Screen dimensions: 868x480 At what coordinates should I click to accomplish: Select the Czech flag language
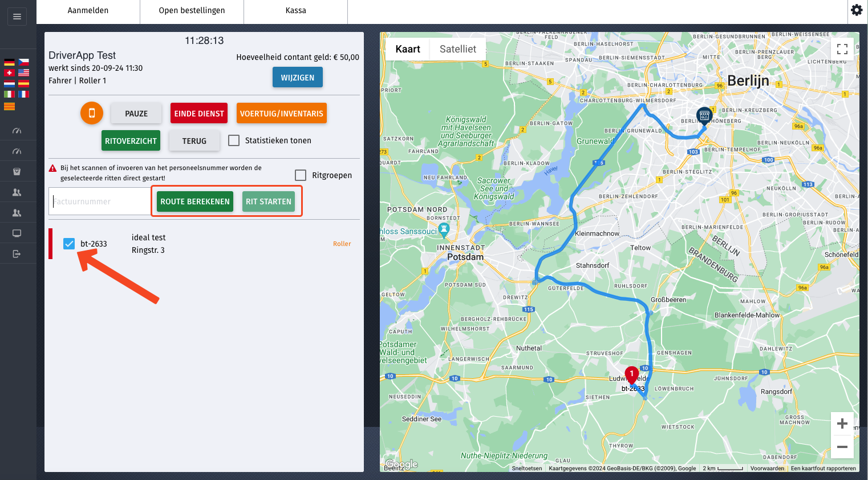23,62
